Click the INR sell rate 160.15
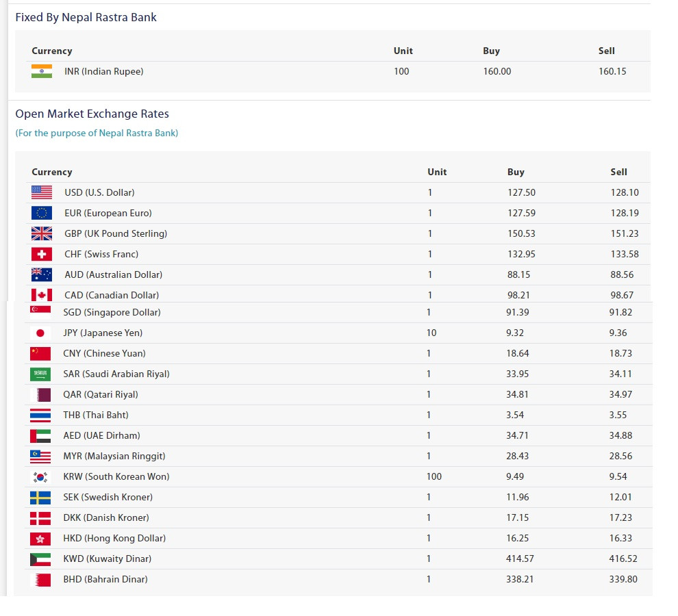Screen dimensions: 678x616 612,71
